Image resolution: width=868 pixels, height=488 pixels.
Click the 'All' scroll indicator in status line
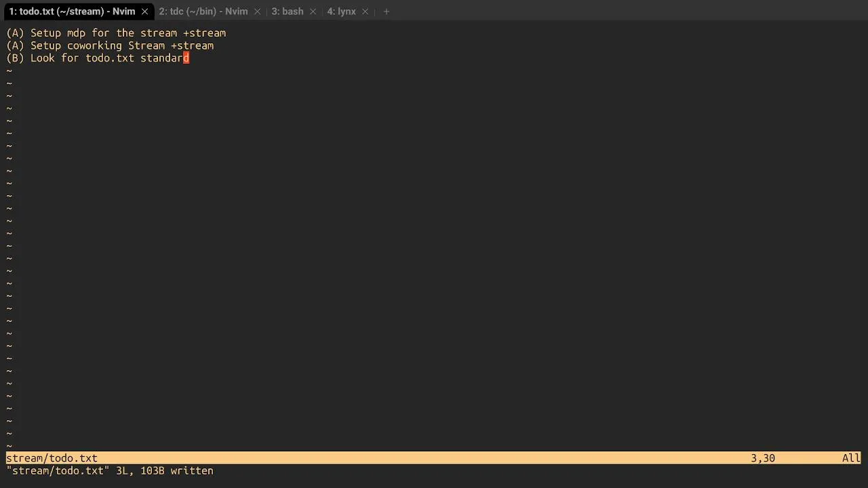tap(851, 458)
